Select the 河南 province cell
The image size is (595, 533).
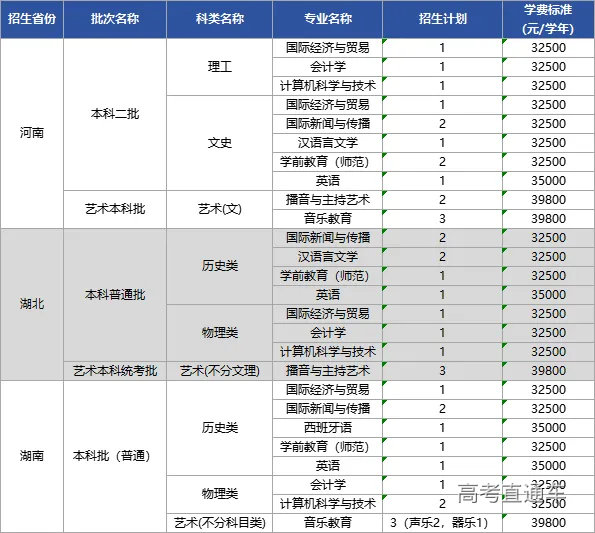point(32,133)
